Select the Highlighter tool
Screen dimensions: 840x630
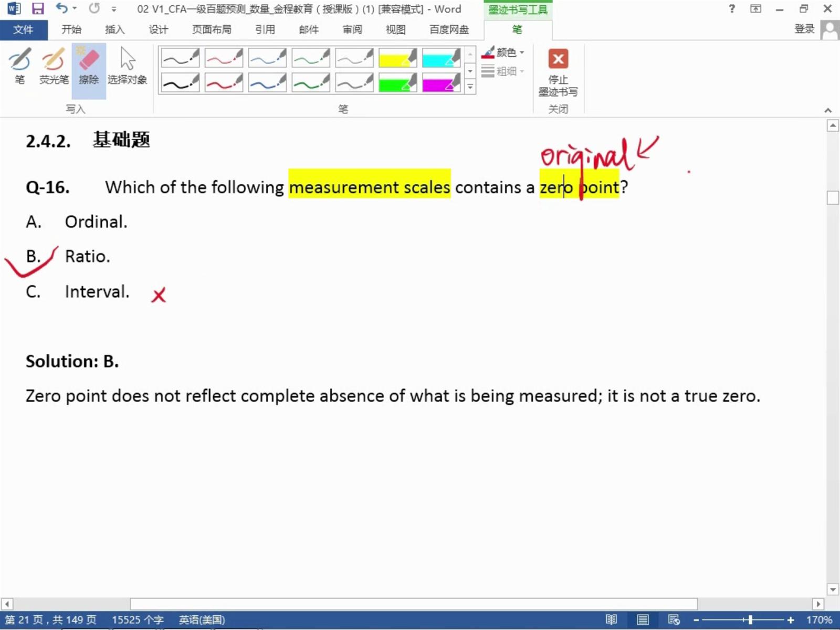(x=54, y=66)
